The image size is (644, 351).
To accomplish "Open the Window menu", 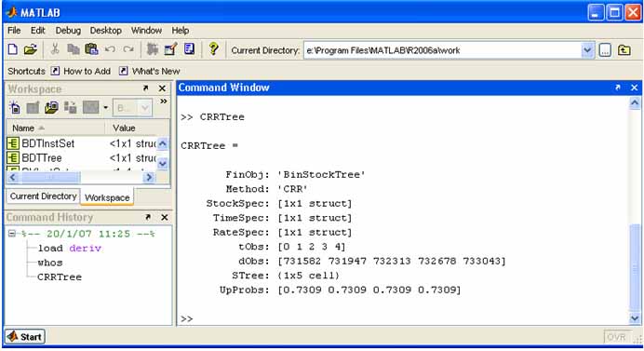I will pyautogui.click(x=146, y=31).
